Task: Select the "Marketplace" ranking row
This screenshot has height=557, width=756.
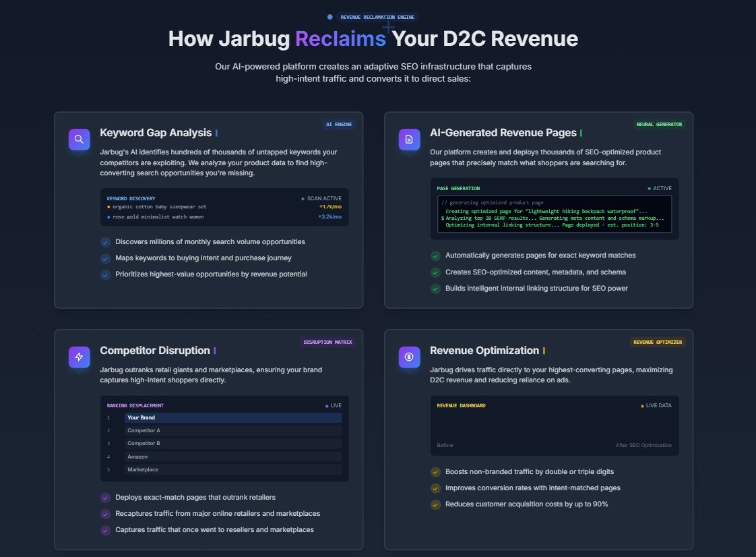Action: (233, 469)
